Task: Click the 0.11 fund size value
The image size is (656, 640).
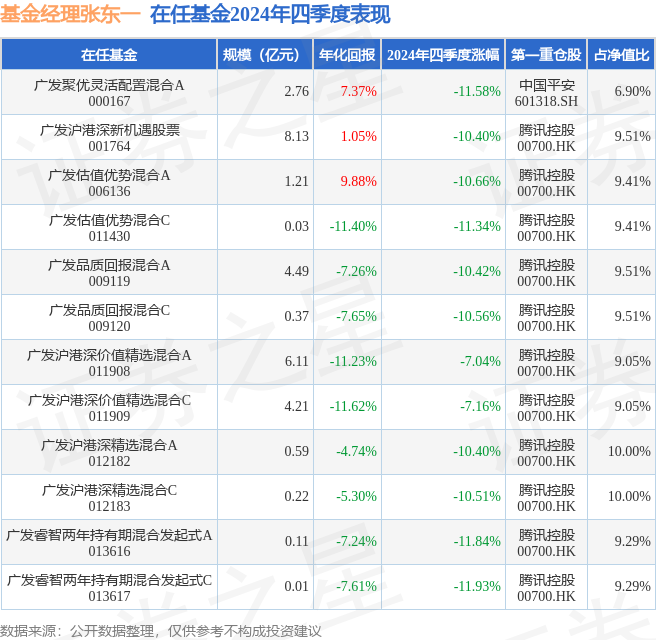Action: [297, 541]
